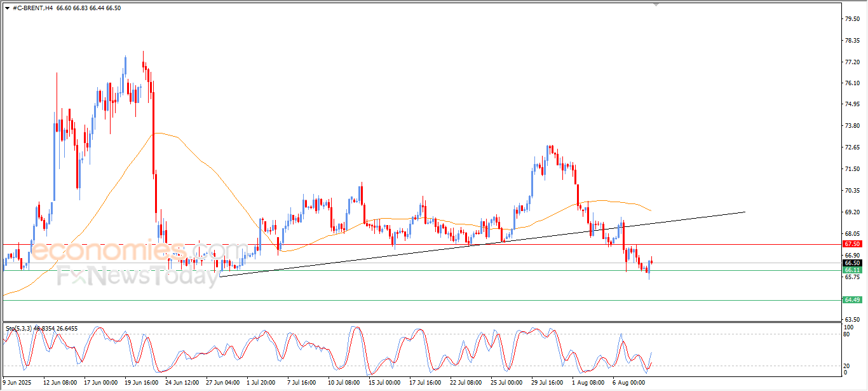Click the 22 Jul 08:00 time label
The height and width of the screenshot is (391, 868).
467,383
